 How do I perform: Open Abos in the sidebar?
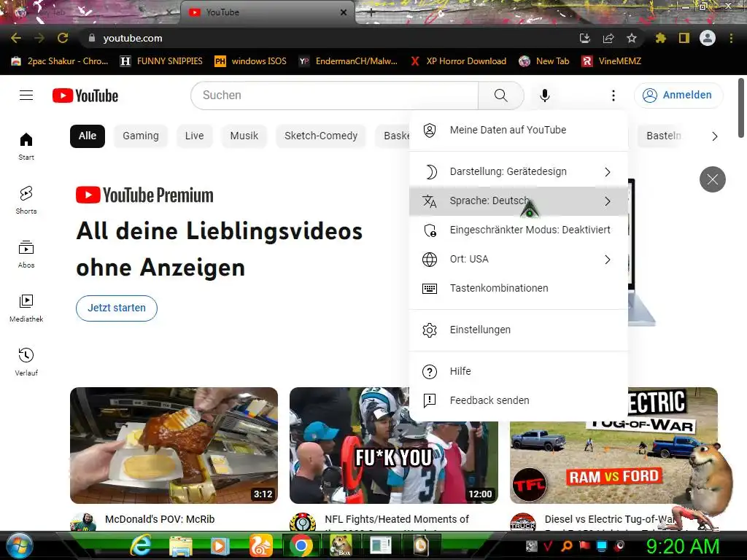click(x=26, y=254)
